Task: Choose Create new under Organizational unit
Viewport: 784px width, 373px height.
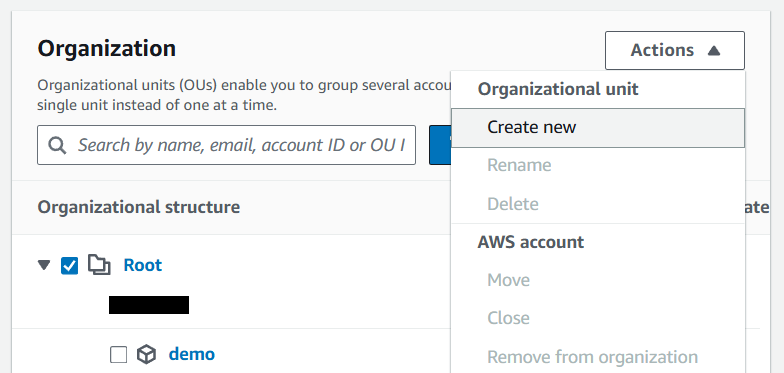Action: (x=598, y=128)
